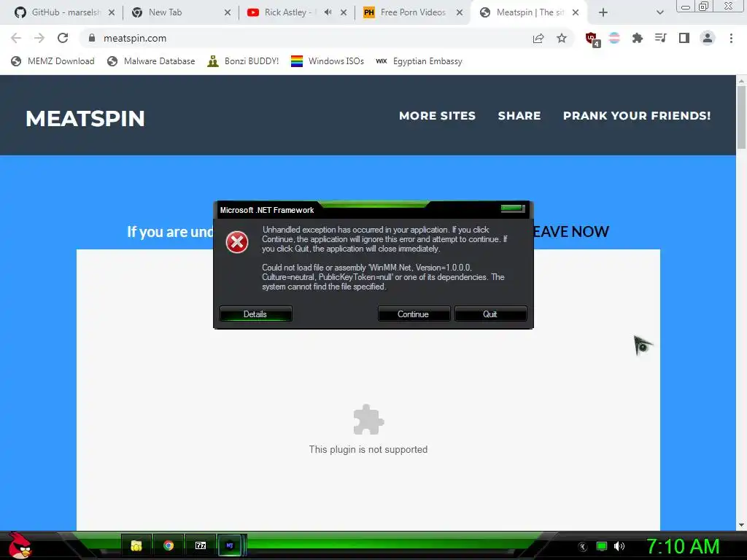Mute the Rick Astley tab audio icon
Viewport: 747px width, 560px height.
point(328,12)
